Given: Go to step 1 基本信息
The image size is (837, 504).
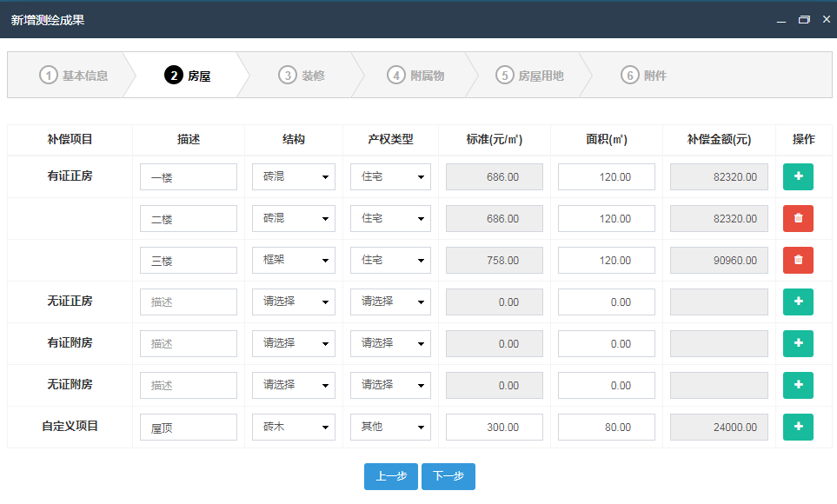Looking at the screenshot, I should [x=74, y=76].
